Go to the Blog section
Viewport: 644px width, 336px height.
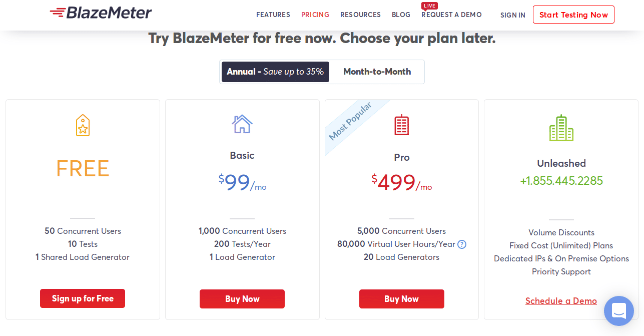point(401,15)
